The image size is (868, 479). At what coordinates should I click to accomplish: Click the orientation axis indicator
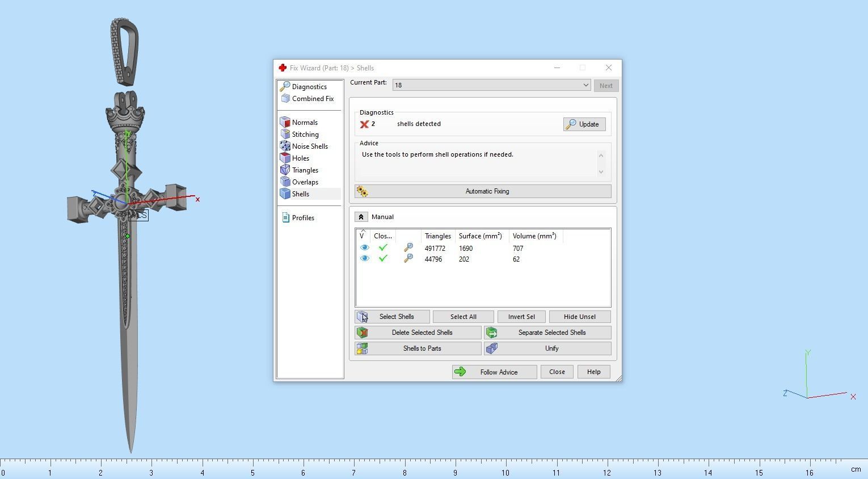(819, 375)
